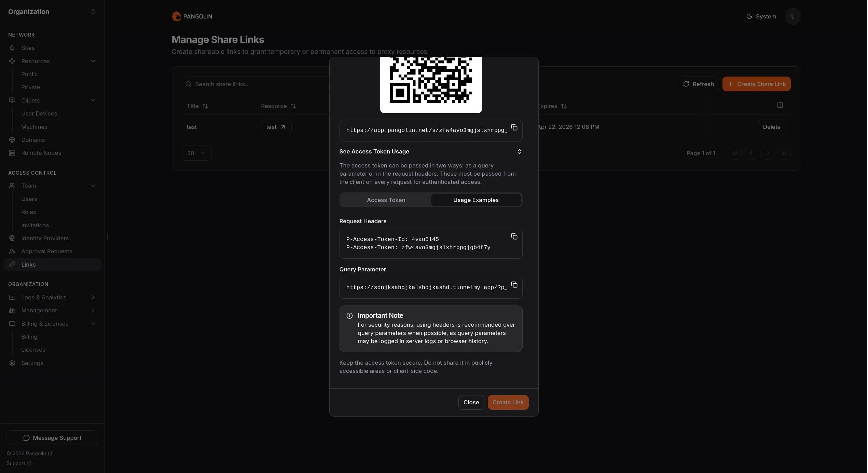The image size is (868, 473).
Task: Open the Organization selector dropdown
Action: point(52,12)
